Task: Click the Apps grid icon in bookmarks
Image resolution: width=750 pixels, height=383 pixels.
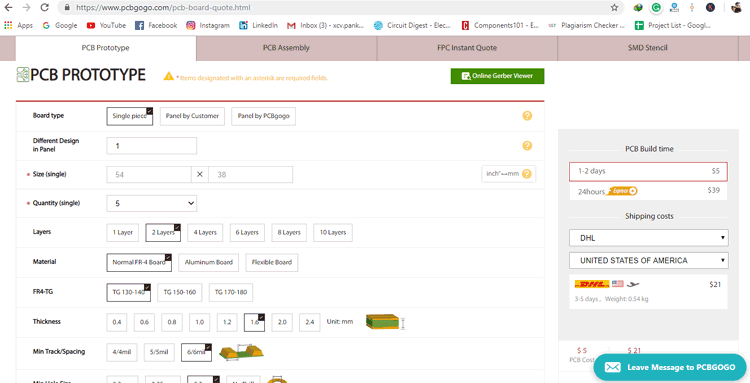Action: pos(8,25)
